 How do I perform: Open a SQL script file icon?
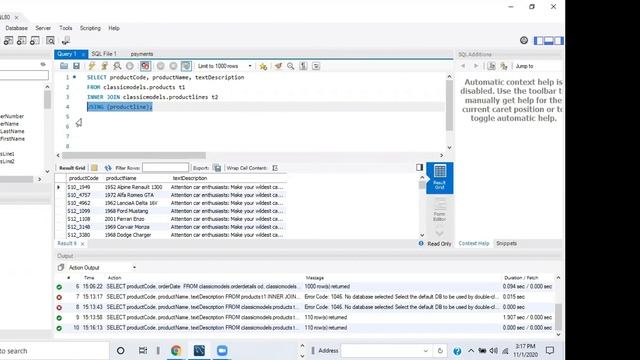click(64, 66)
